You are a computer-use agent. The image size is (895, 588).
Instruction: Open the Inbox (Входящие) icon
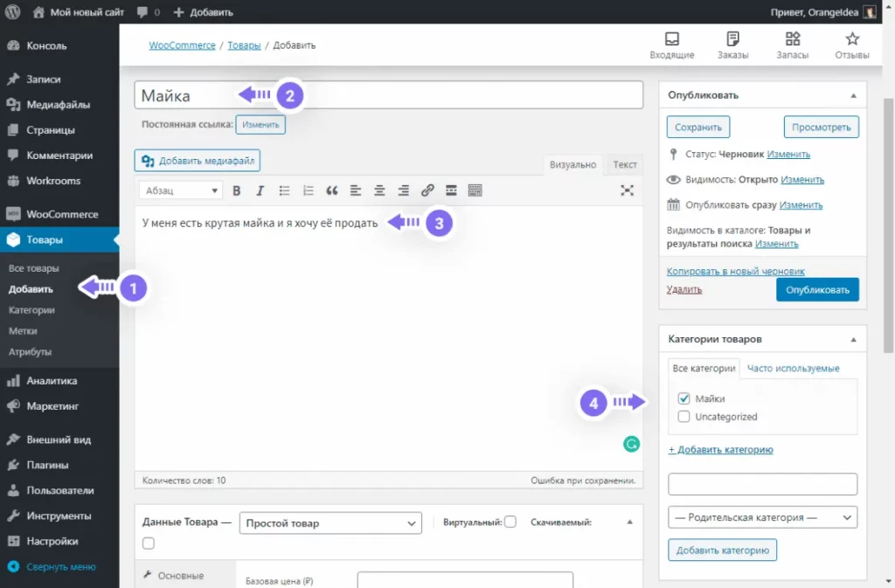pyautogui.click(x=671, y=45)
